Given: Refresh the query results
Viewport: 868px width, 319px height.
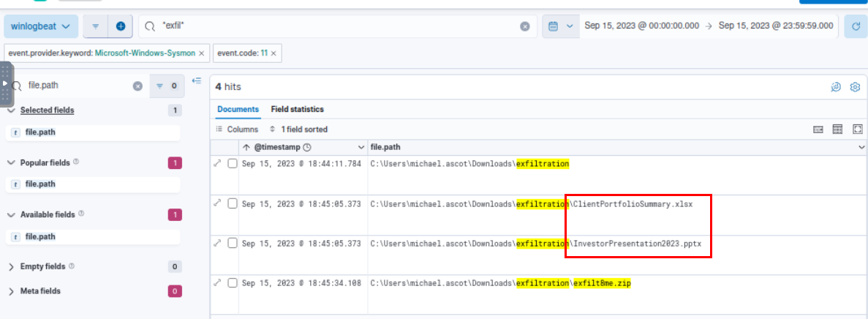Looking at the screenshot, I should point(856,26).
